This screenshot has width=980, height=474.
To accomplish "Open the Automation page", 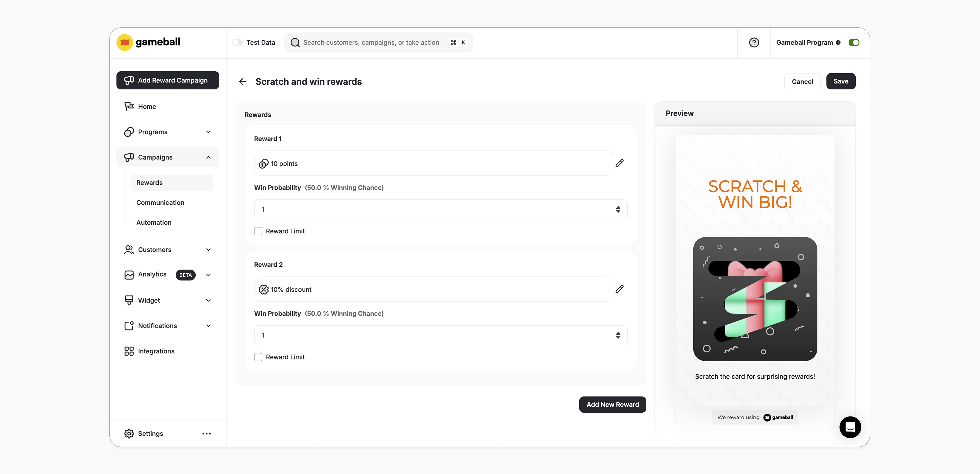I will tap(154, 223).
